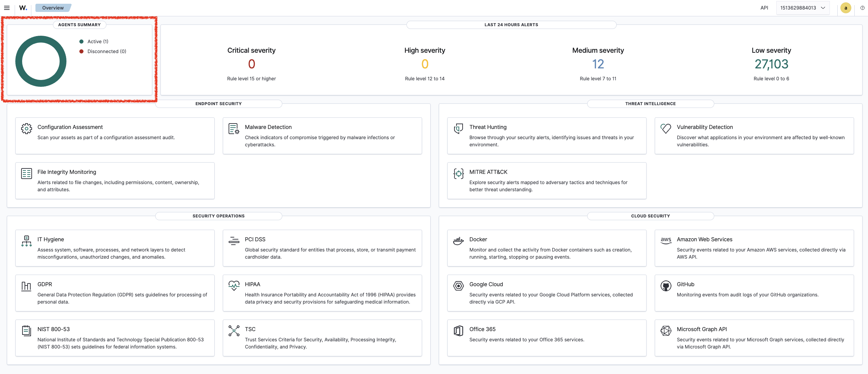Image resolution: width=868 pixels, height=374 pixels.
Task: Click the HIPAA heartbeat icon
Action: pos(234,286)
